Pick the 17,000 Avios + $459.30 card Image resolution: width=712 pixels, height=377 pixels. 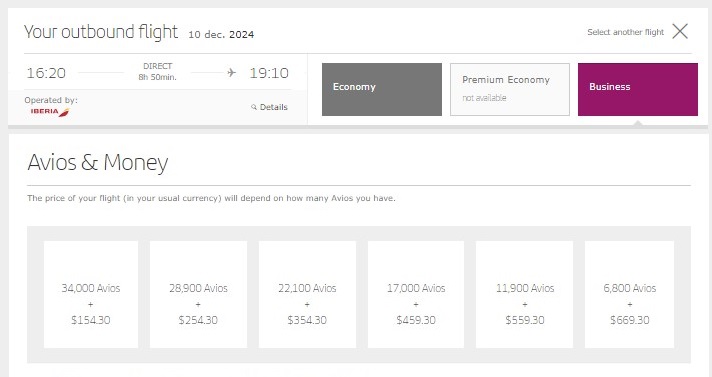pos(416,294)
